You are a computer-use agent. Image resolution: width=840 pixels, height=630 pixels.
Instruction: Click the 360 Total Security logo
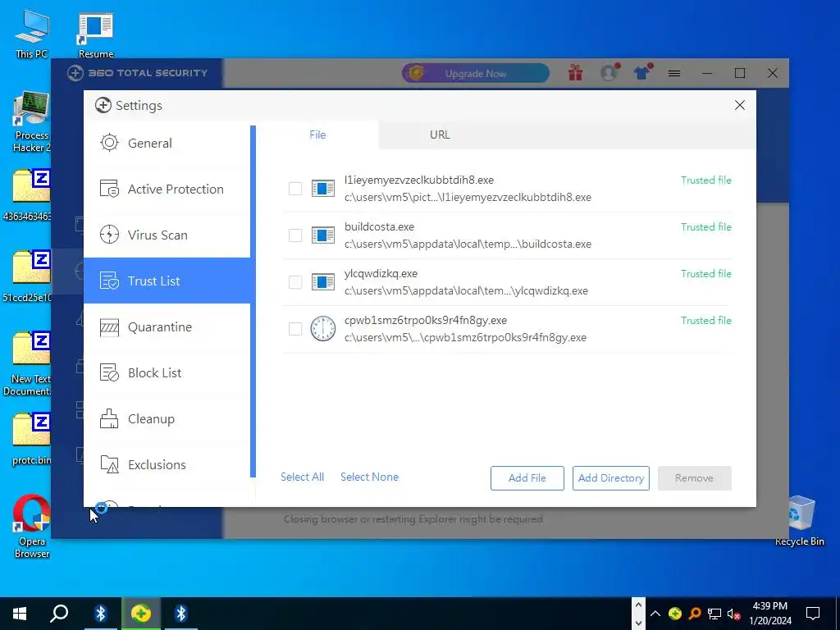[x=137, y=73]
